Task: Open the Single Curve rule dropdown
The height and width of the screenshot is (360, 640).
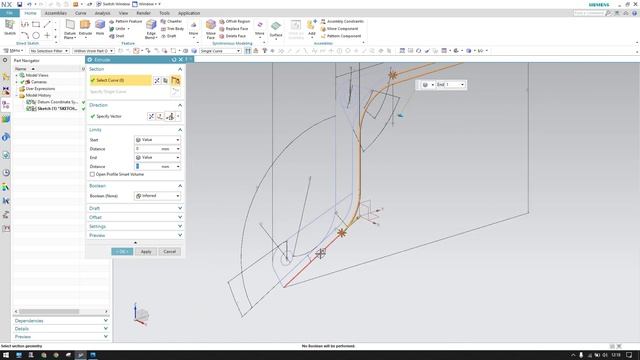Action: 220,51
